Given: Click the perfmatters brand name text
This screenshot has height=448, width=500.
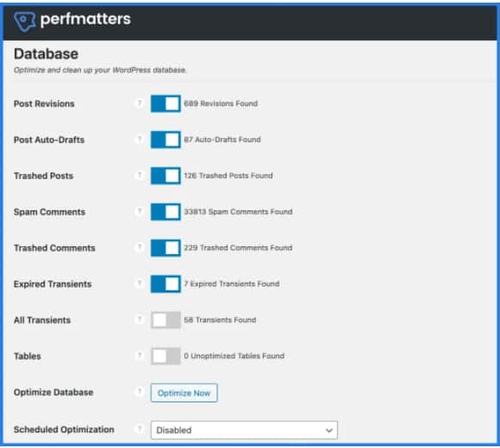Looking at the screenshot, I should click(x=85, y=19).
